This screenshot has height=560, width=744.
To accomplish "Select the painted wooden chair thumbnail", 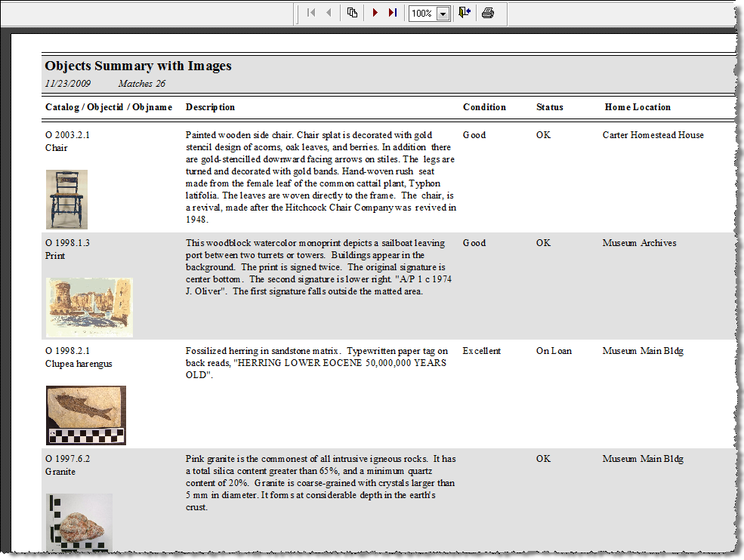I will click(x=66, y=198).
